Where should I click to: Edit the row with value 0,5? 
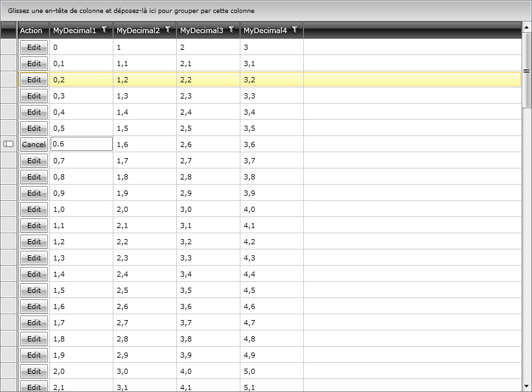pyautogui.click(x=34, y=128)
